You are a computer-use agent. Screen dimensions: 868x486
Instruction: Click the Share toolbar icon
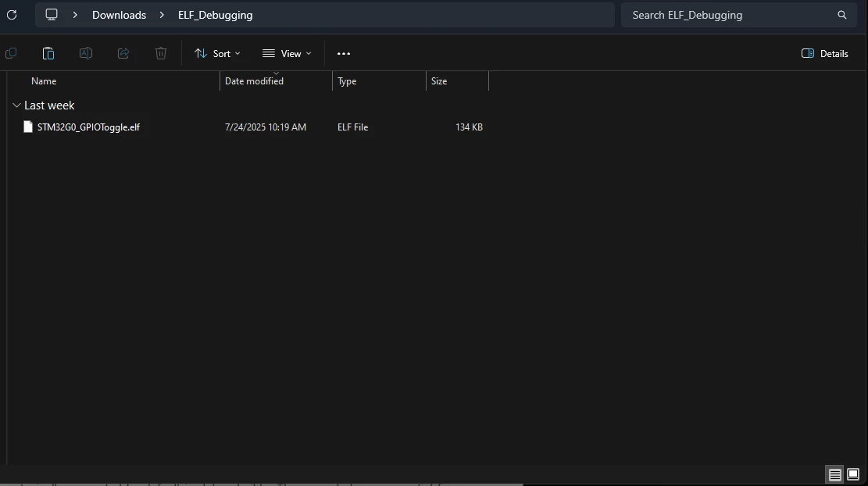tap(123, 53)
